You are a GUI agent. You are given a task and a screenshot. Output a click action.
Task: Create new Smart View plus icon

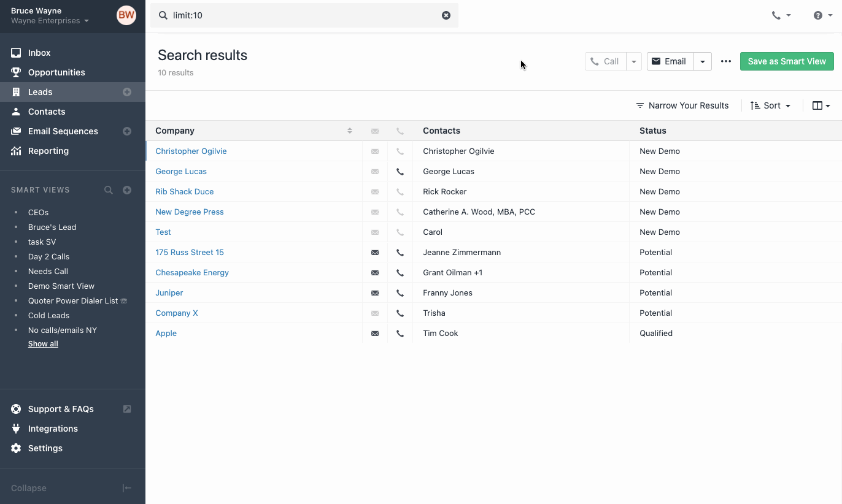click(127, 190)
